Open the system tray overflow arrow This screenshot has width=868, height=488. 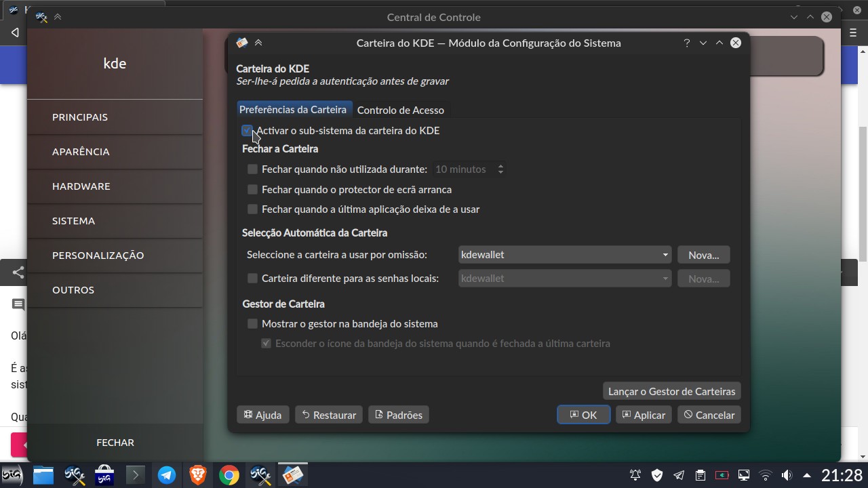click(x=807, y=475)
